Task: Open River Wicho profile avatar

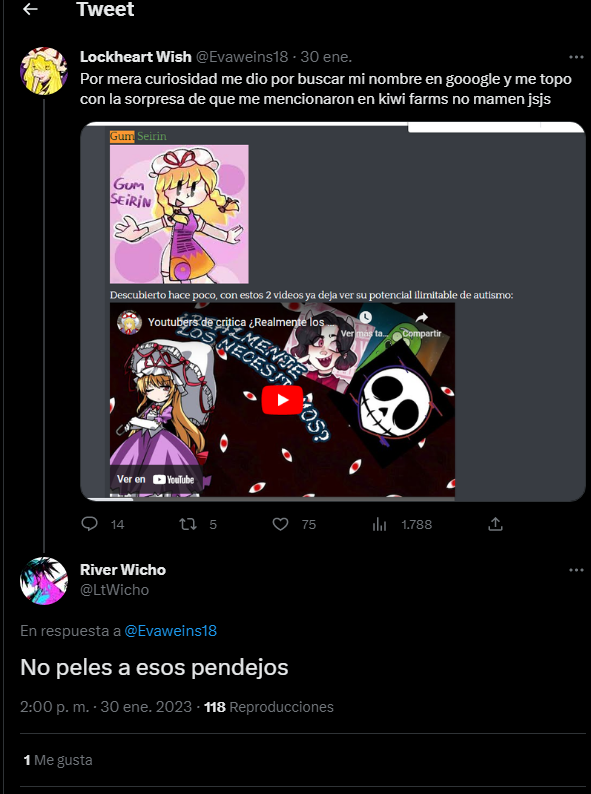Action: [x=44, y=581]
